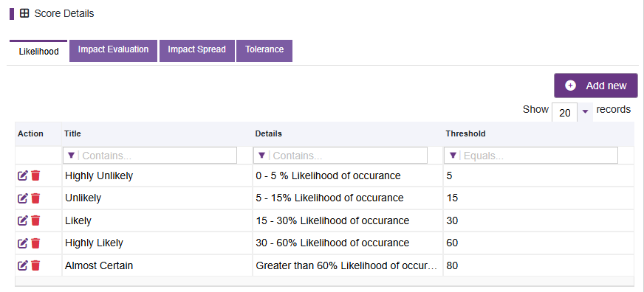Click the threshold value 80 cell

[539, 265]
